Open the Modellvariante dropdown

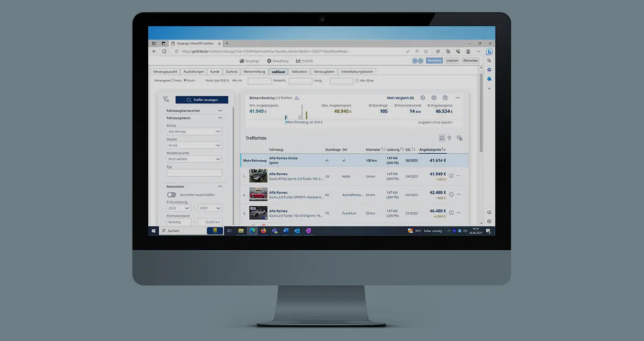pos(194,159)
